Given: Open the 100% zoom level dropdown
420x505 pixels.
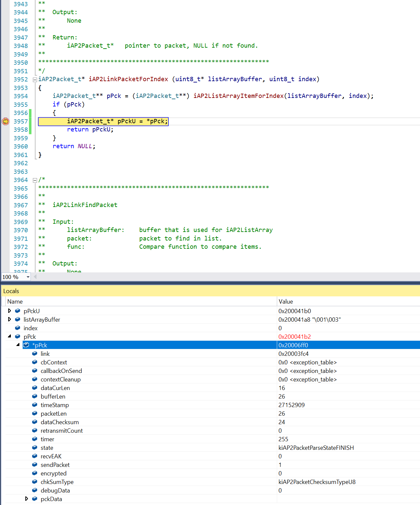Looking at the screenshot, I should tap(28, 277).
